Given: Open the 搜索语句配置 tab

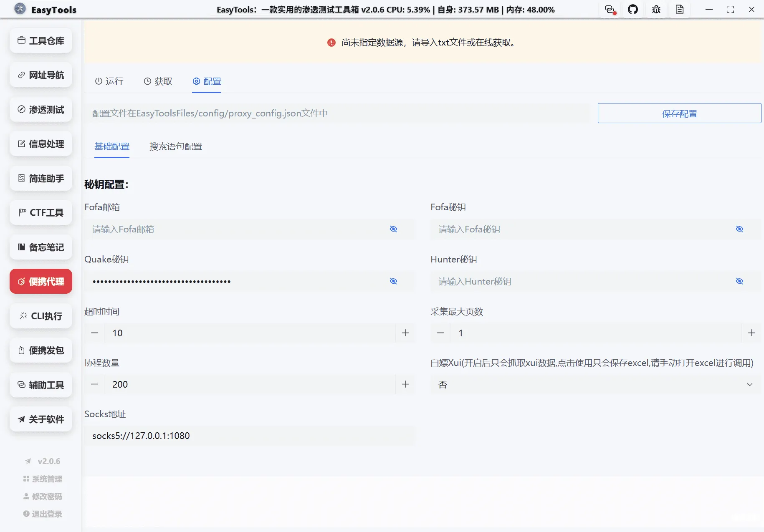Looking at the screenshot, I should click(175, 146).
